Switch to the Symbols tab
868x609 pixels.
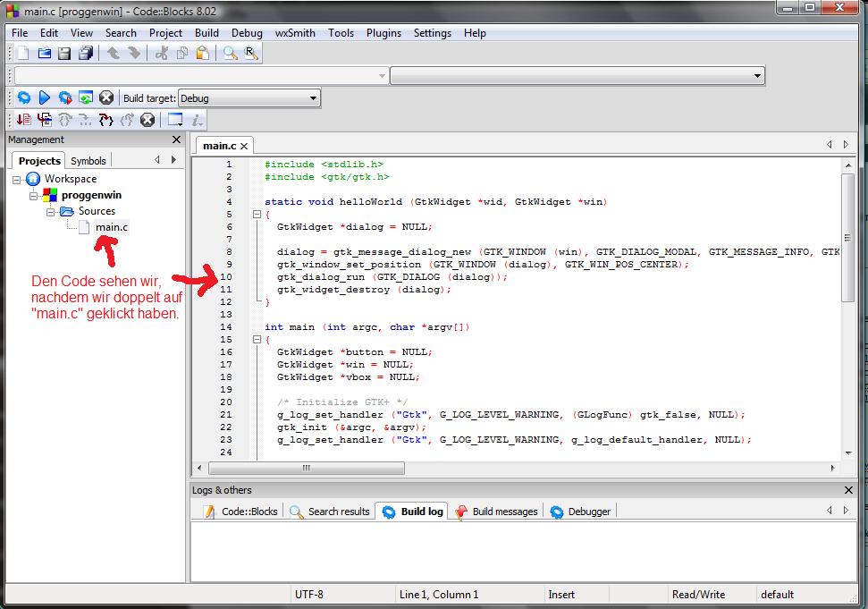coord(88,161)
